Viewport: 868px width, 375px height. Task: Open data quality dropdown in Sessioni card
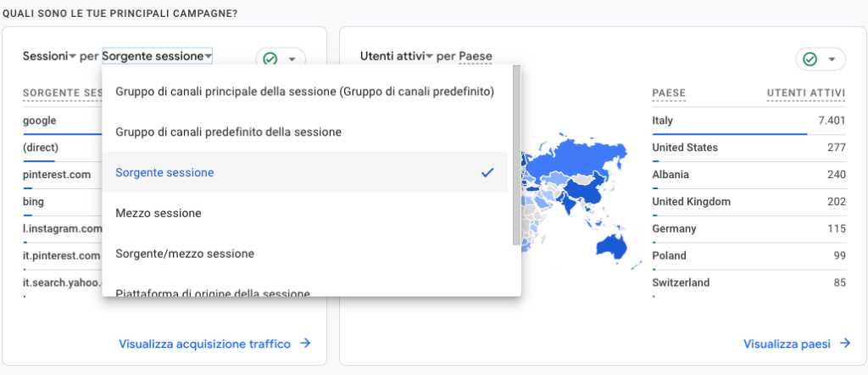point(292,59)
